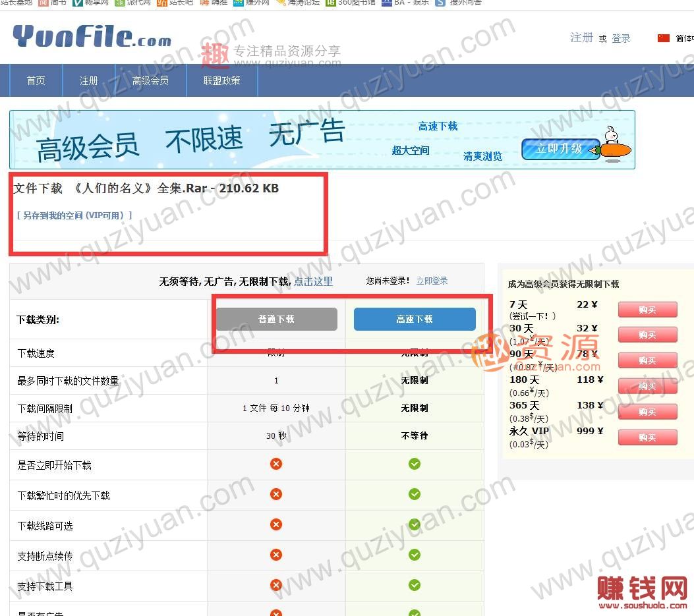Open the 首页 nav item
This screenshot has width=694, height=616.
(x=36, y=80)
